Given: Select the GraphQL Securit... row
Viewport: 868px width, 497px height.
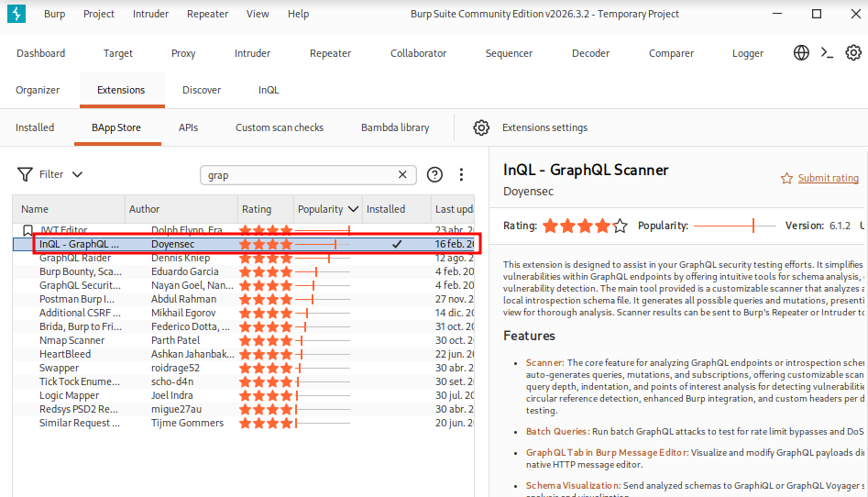Looking at the screenshot, I should (x=244, y=285).
